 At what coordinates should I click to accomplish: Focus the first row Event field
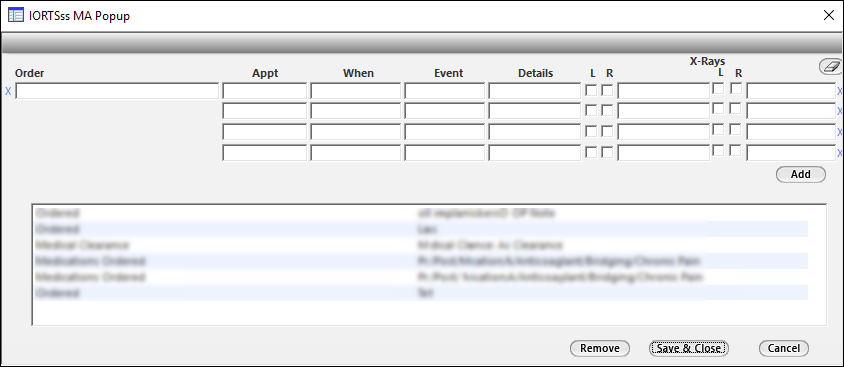pyautogui.click(x=445, y=91)
